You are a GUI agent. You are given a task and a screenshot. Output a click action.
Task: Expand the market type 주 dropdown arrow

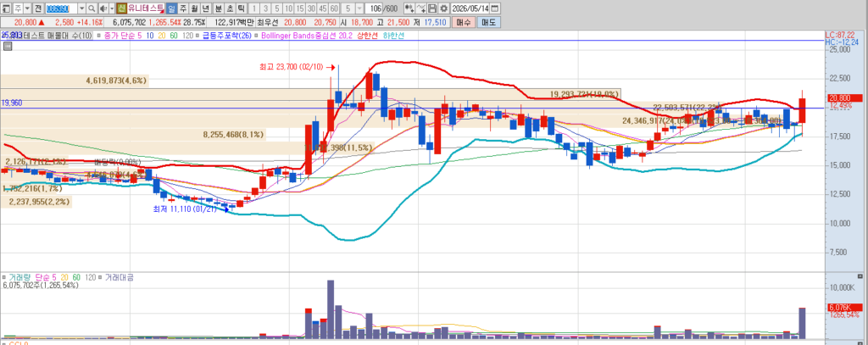point(28,8)
